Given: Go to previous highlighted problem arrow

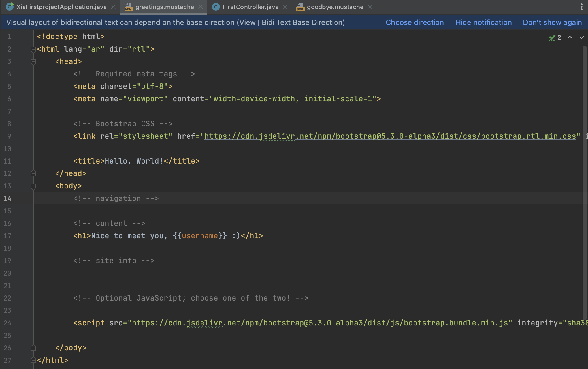Looking at the screenshot, I should [570, 37].
